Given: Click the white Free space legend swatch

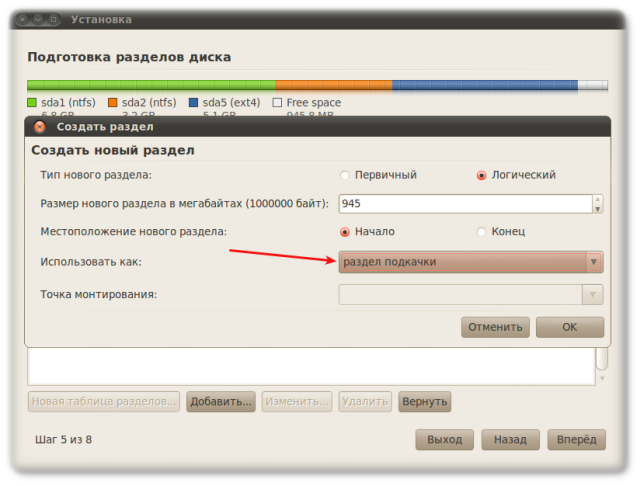Looking at the screenshot, I should 277,103.
